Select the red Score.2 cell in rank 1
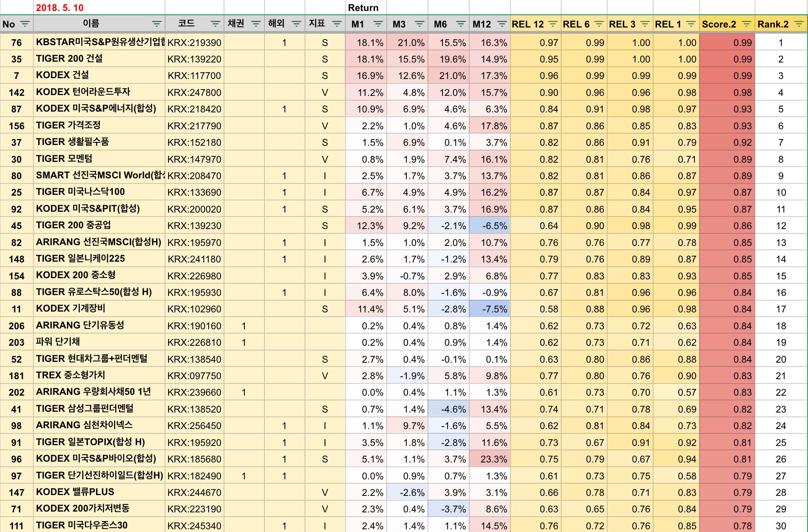This screenshot has height=532, width=808. (727, 42)
